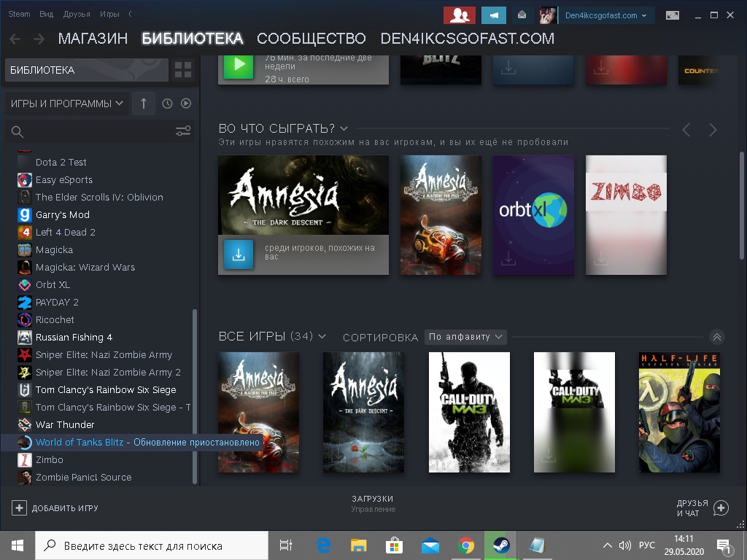Select Zombie Panic! Source

83,477
